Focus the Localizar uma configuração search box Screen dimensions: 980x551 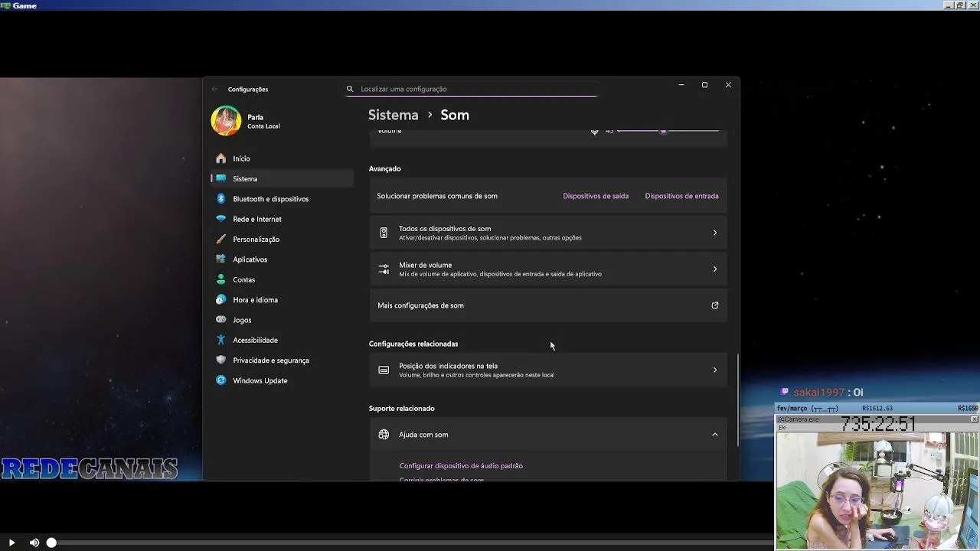[x=472, y=89]
